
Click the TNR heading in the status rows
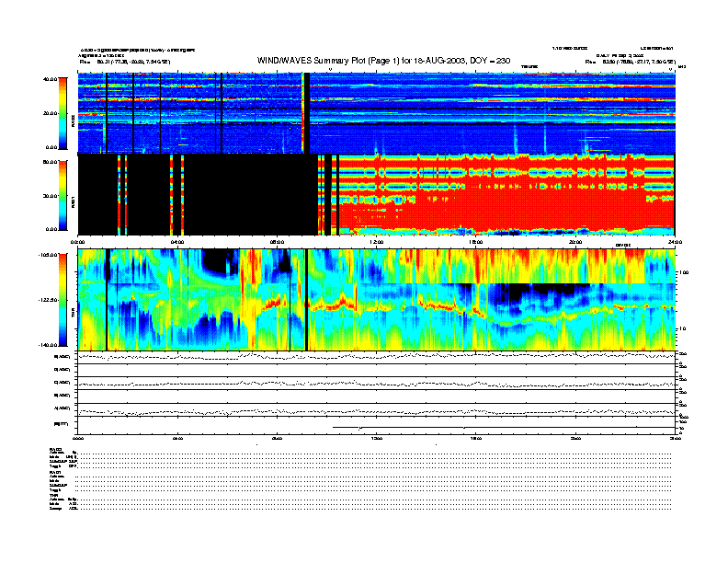pyautogui.click(x=53, y=495)
